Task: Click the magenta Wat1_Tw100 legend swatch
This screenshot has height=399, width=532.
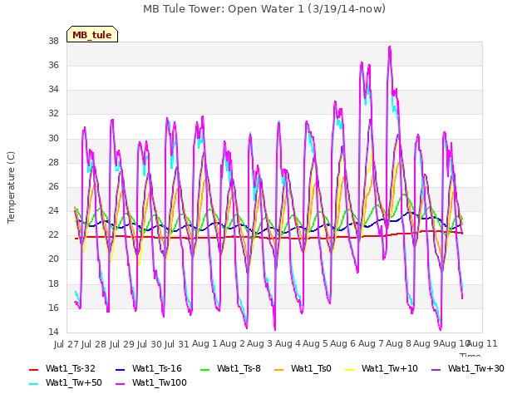Action: tap(120, 384)
